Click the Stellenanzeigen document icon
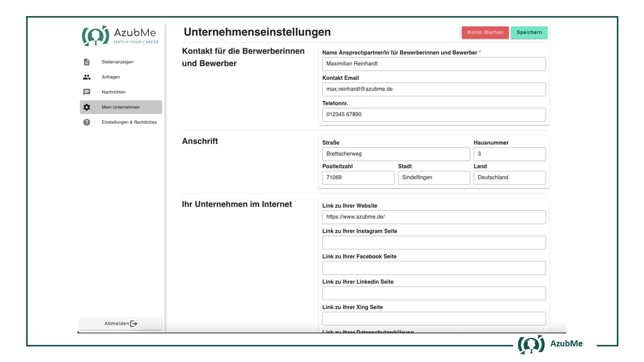 [87, 62]
